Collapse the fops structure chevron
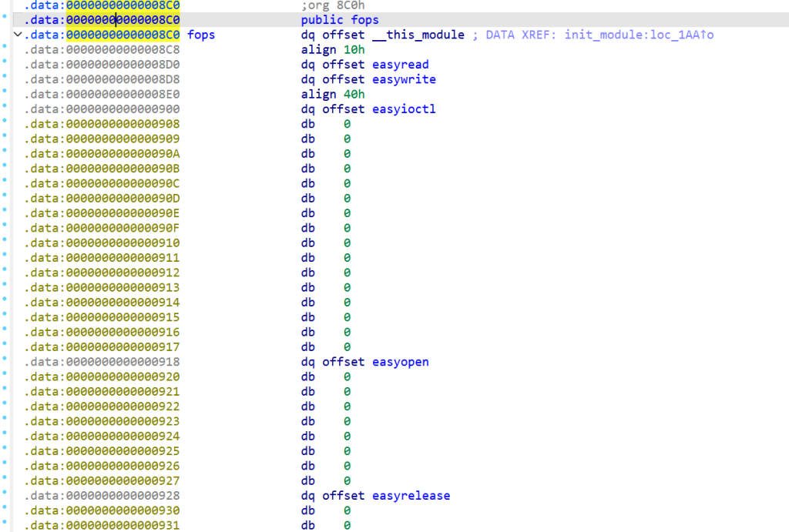This screenshot has width=789, height=532. [x=17, y=35]
